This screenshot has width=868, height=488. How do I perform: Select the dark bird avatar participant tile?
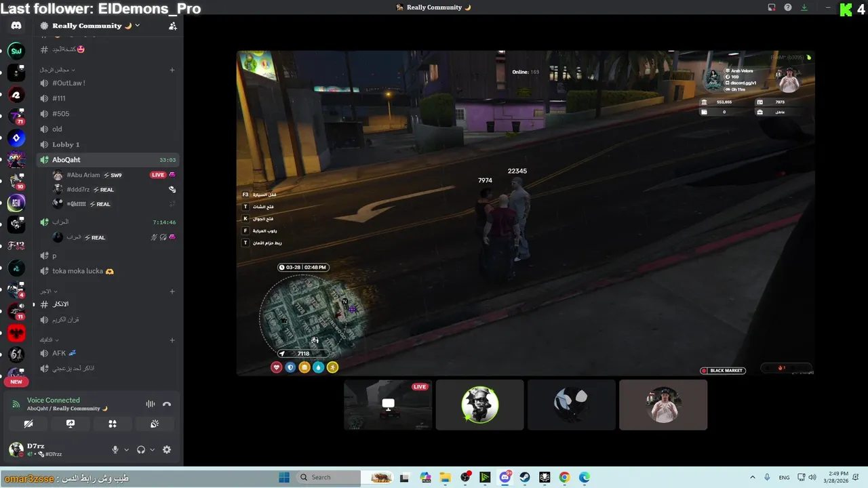(x=572, y=405)
